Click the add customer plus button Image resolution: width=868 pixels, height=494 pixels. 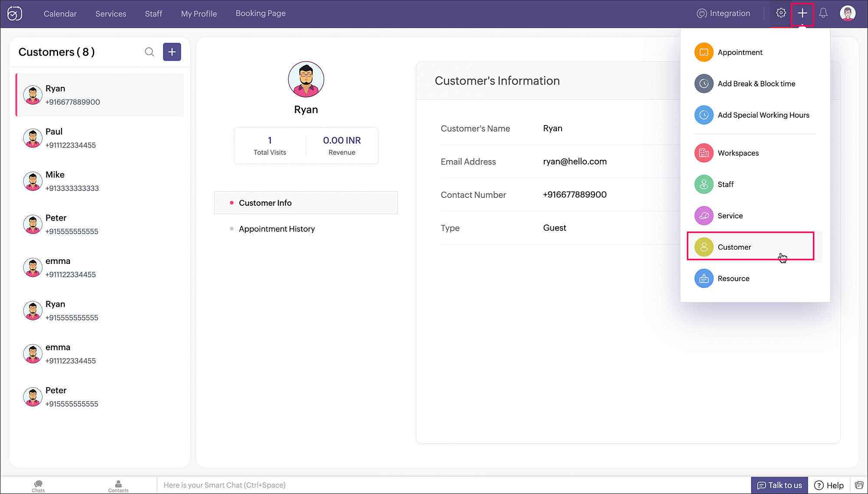(172, 52)
